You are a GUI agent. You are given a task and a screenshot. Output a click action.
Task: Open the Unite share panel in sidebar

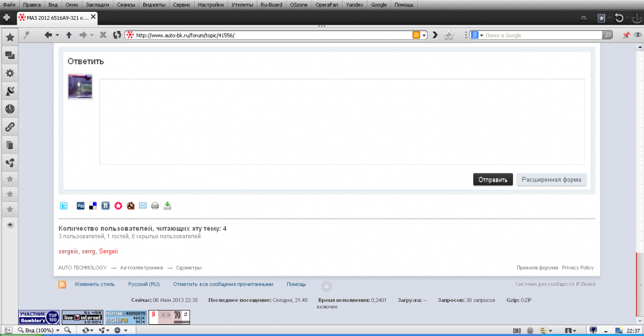pos(10,163)
